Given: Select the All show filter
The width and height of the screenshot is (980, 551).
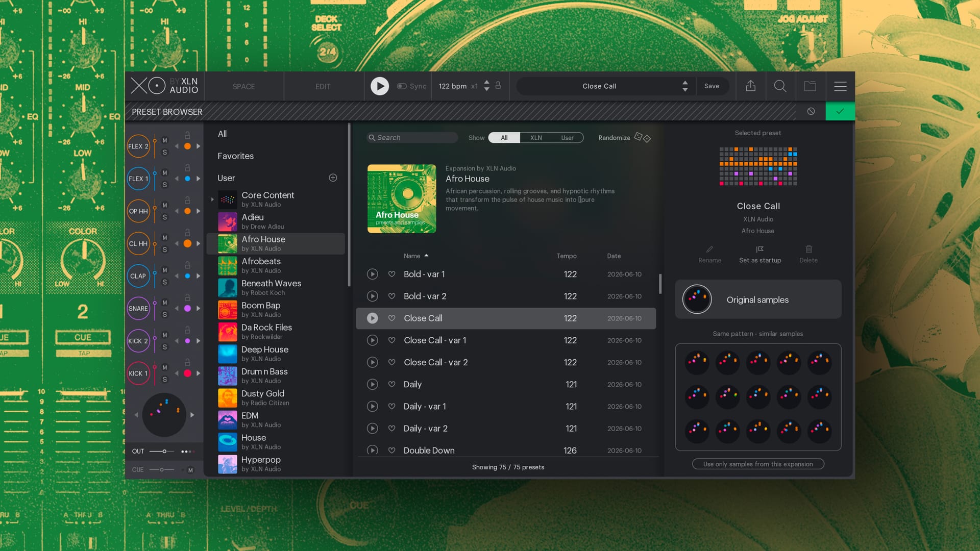Looking at the screenshot, I should 504,138.
